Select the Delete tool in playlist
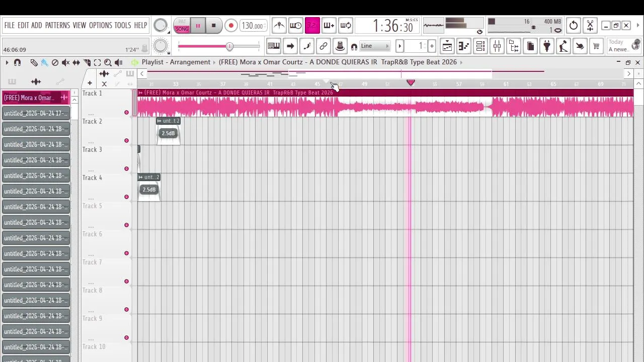 tap(55, 62)
